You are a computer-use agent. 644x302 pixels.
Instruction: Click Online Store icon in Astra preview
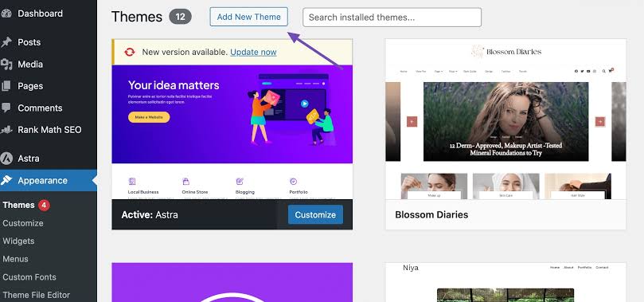click(x=185, y=181)
